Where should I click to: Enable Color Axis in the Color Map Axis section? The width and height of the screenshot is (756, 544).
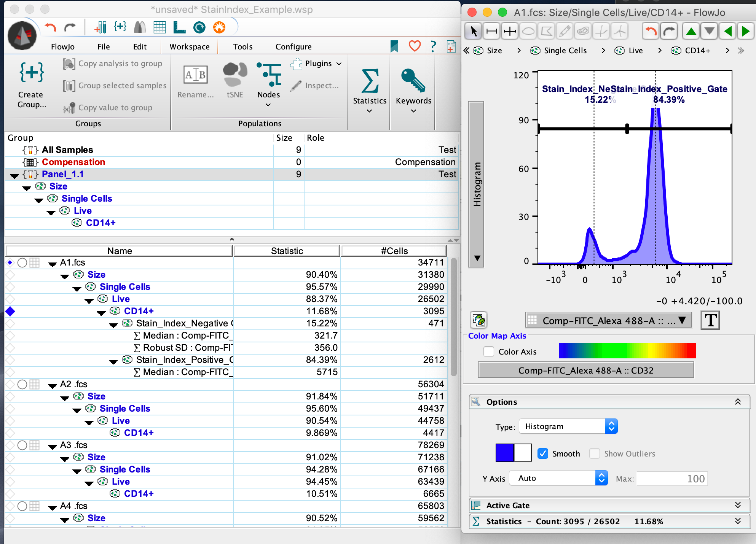click(x=489, y=352)
